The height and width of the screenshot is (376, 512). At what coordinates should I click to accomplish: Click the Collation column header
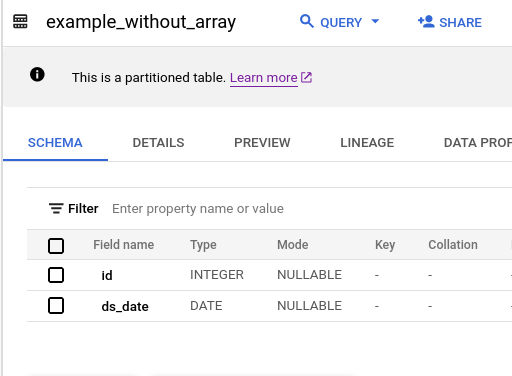pyautogui.click(x=453, y=245)
